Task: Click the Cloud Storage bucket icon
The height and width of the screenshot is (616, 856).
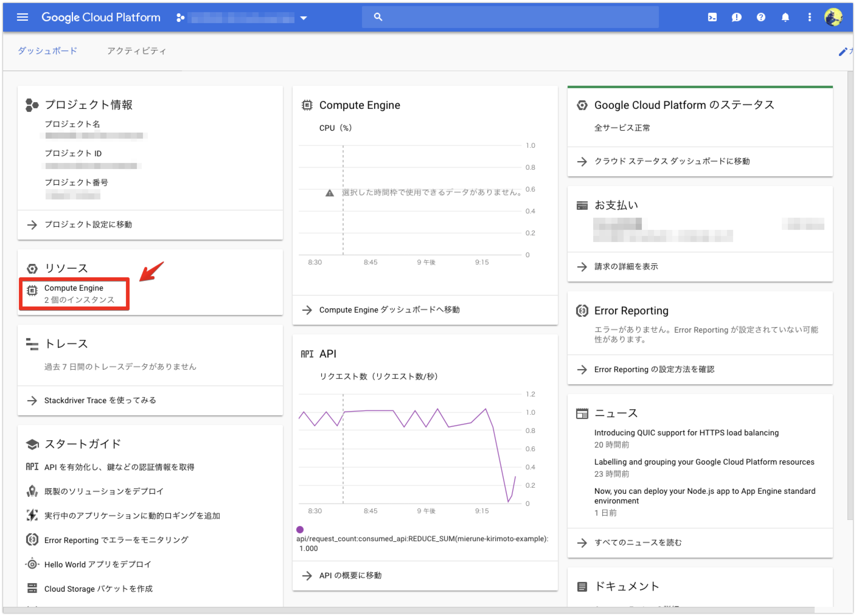Action: coord(32,588)
